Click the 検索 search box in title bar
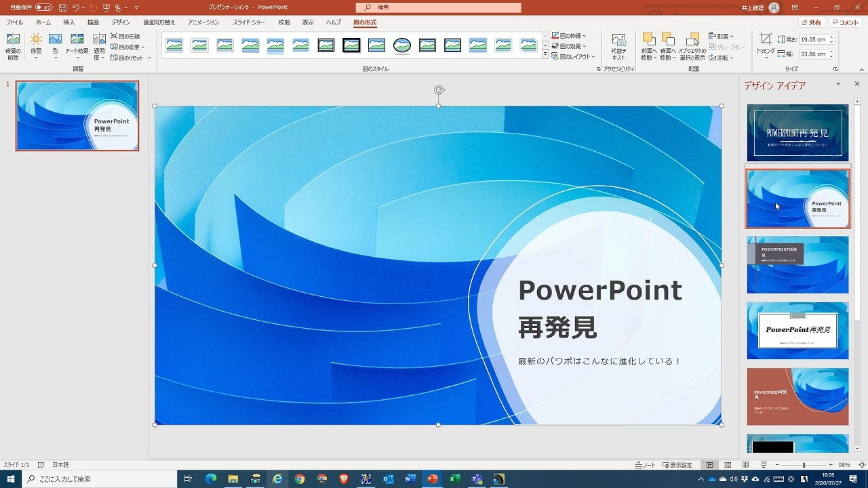Screen dimensions: 868x488 click(x=439, y=7)
